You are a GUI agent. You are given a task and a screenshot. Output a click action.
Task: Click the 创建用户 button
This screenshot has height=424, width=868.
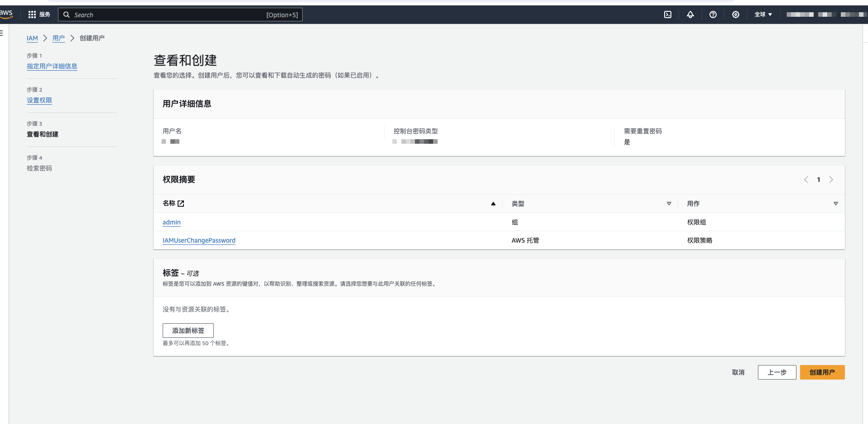[x=822, y=372]
